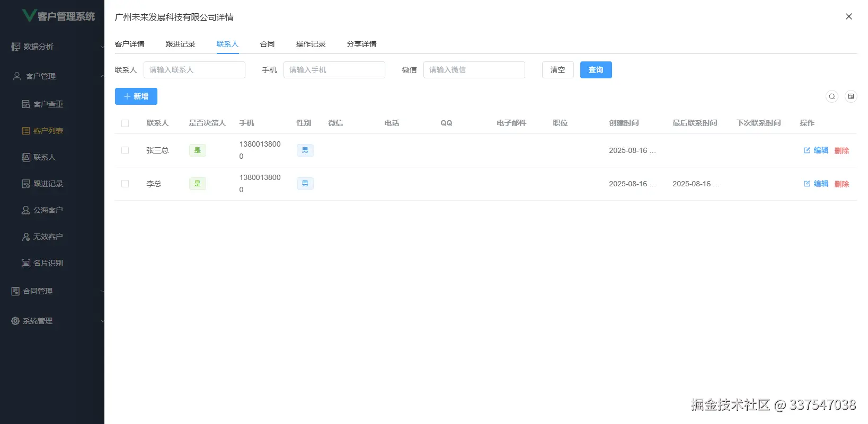Switch to the 客户详情 tab

point(130,44)
